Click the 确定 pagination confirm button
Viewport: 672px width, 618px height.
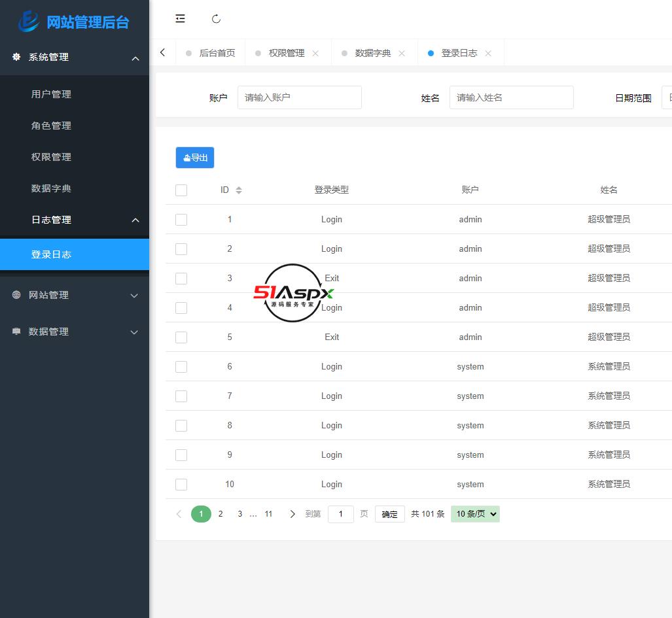pyautogui.click(x=389, y=514)
